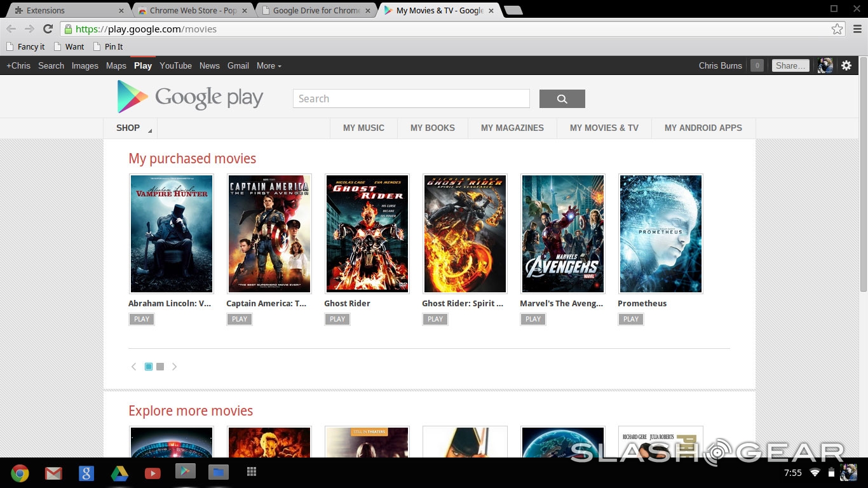868x488 pixels.
Task: Click the Google Play search field
Action: pyautogui.click(x=410, y=98)
